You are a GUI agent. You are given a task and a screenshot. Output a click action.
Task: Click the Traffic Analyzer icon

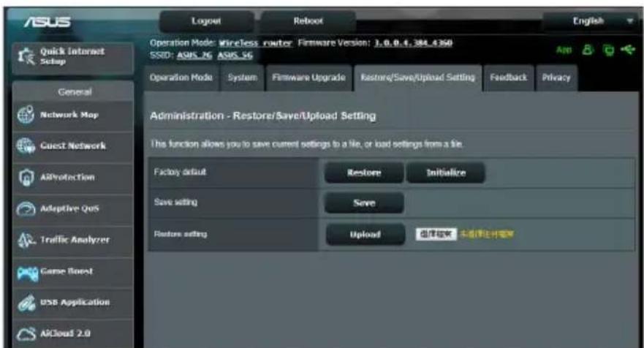(26, 240)
